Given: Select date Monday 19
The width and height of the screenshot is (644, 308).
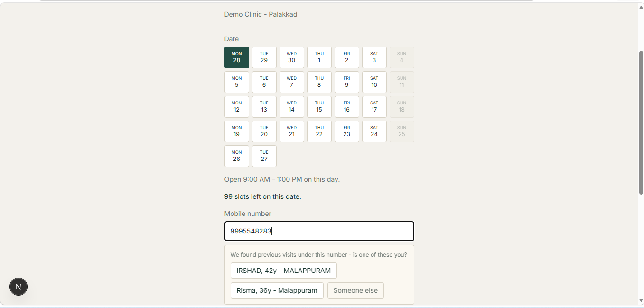Looking at the screenshot, I should point(237,131).
